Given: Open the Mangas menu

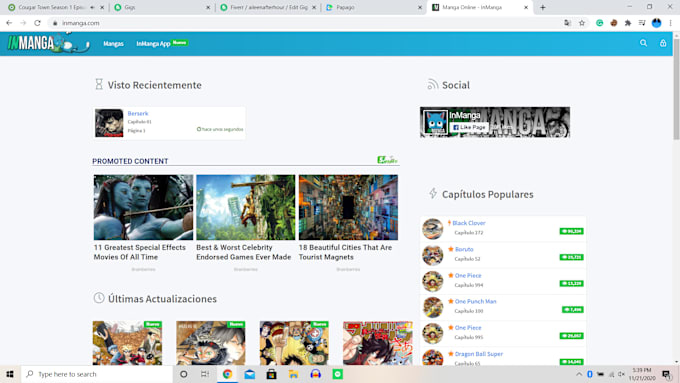Looking at the screenshot, I should click(x=113, y=44).
